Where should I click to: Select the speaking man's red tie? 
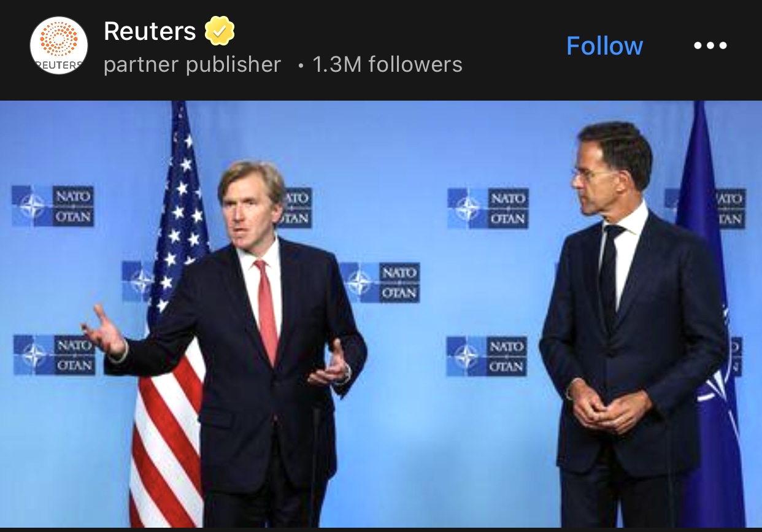[267, 311]
